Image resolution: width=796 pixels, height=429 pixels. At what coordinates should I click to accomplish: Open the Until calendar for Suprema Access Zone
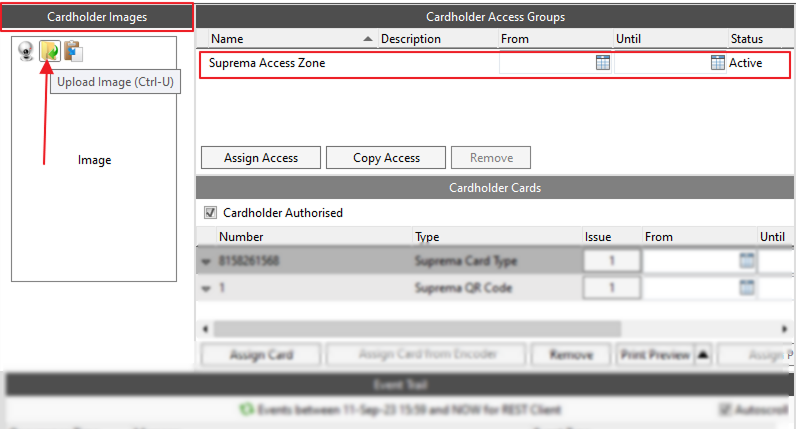717,63
